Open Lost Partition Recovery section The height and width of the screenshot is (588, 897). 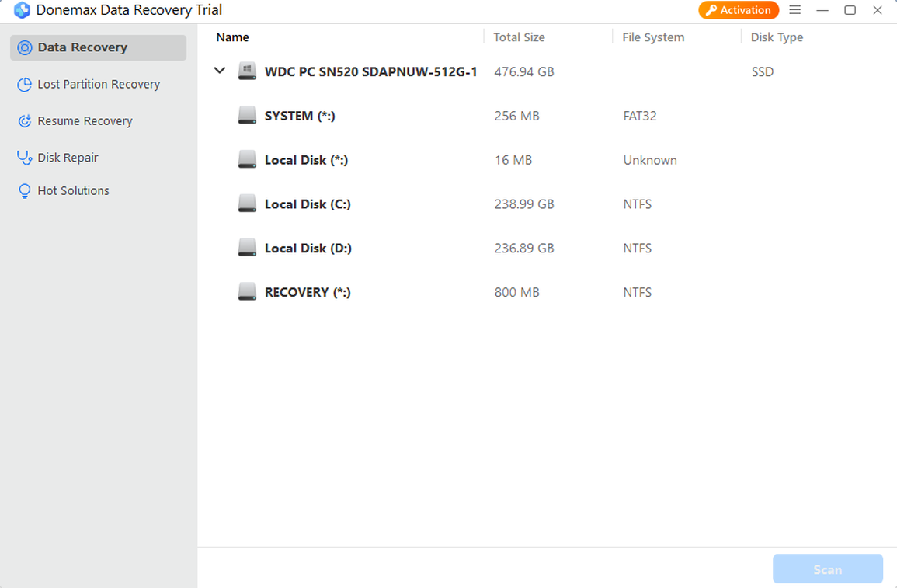pyautogui.click(x=99, y=85)
